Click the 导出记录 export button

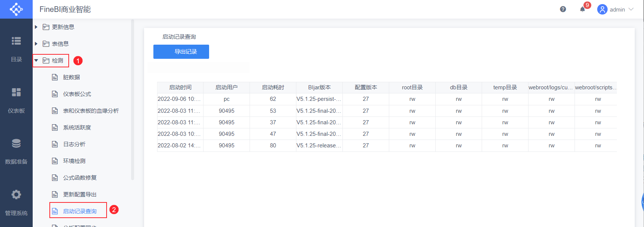tap(181, 52)
